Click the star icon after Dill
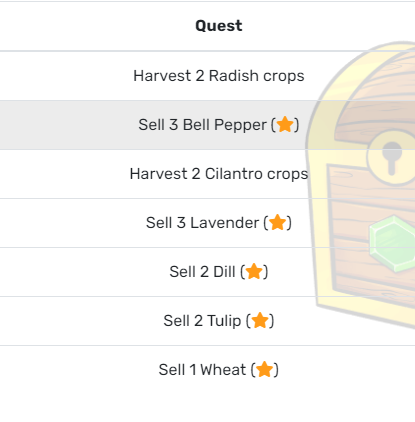415x422 pixels. click(x=254, y=271)
